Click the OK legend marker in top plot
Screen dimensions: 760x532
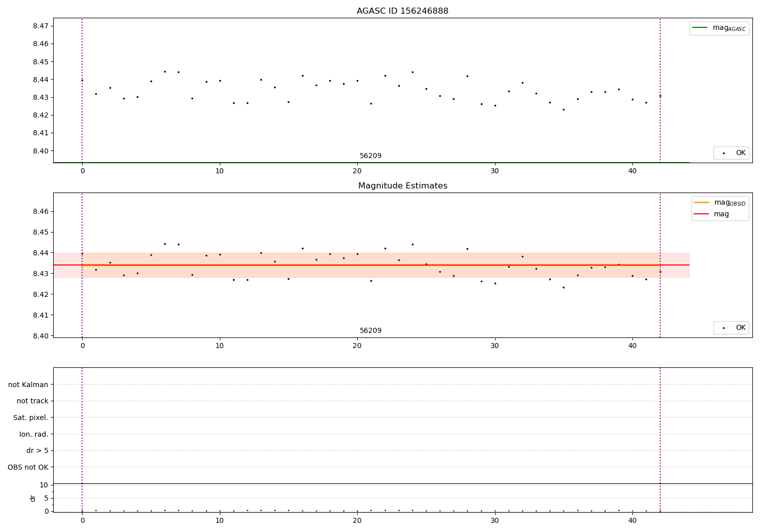coord(724,153)
